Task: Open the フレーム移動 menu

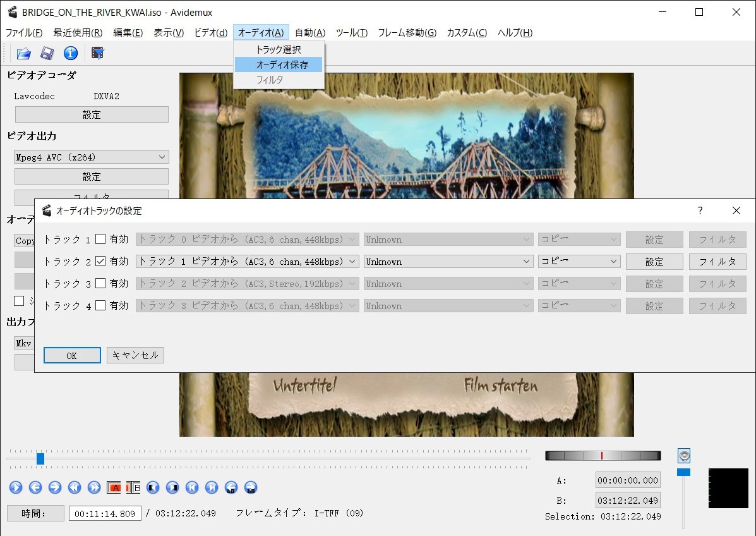Action: (407, 32)
